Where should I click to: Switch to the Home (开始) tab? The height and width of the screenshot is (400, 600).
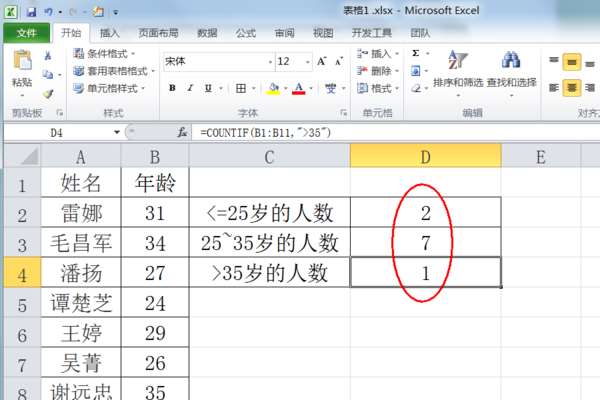coord(71,33)
